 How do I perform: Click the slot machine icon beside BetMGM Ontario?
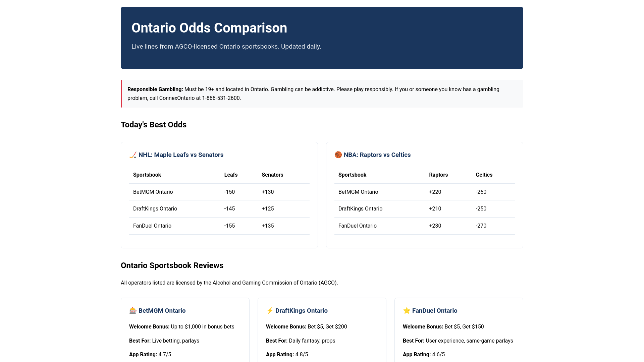pos(133,311)
